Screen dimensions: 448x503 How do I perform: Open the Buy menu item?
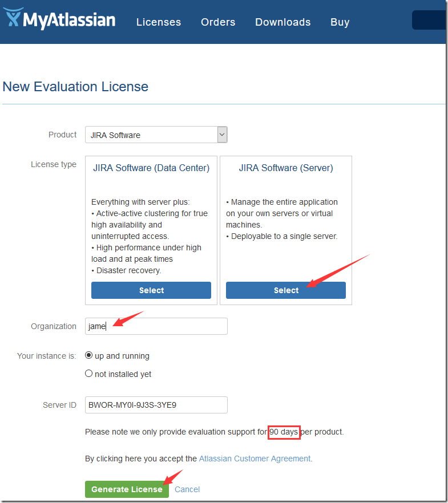[340, 22]
